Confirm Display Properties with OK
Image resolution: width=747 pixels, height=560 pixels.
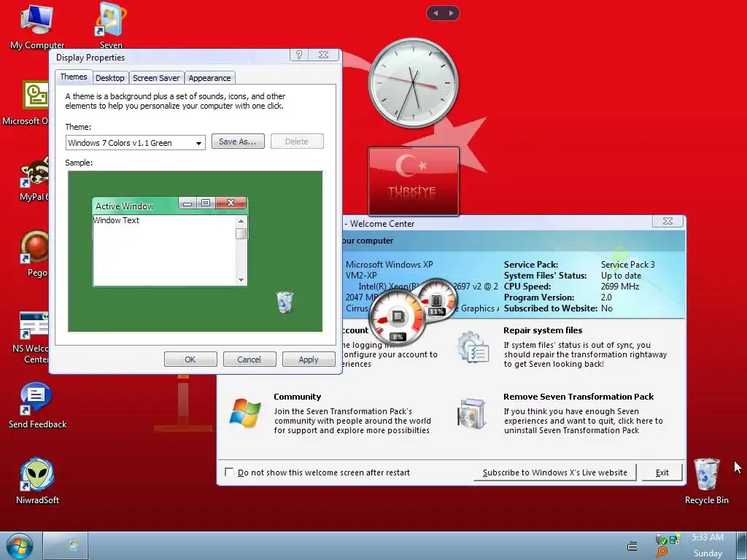pyautogui.click(x=190, y=359)
